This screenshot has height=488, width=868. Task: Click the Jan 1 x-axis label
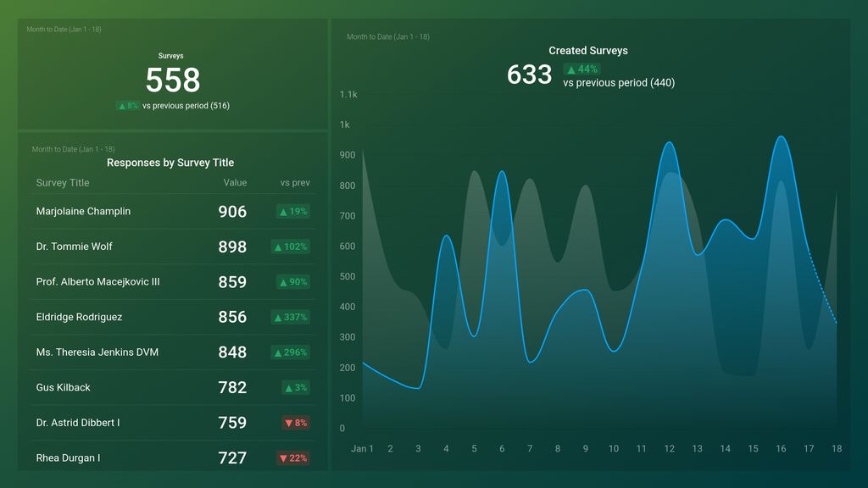362,449
